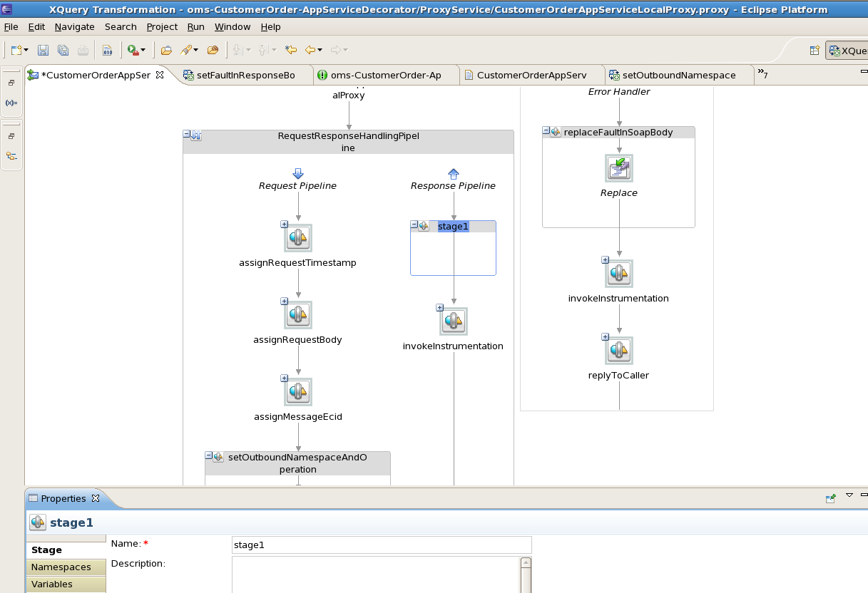This screenshot has width=868, height=593.
Task: Switch to the CustomerOrderAppServ text editor tab
Action: (x=531, y=75)
